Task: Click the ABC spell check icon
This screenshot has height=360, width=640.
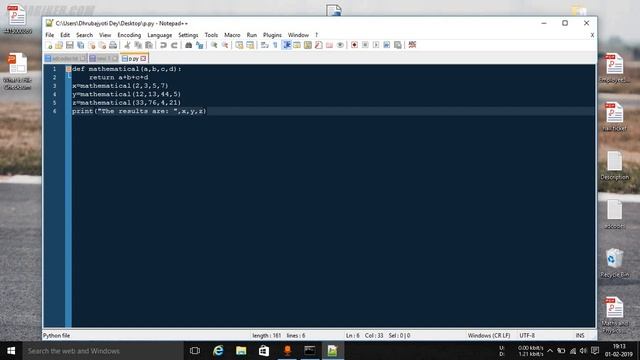Action: coord(412,45)
